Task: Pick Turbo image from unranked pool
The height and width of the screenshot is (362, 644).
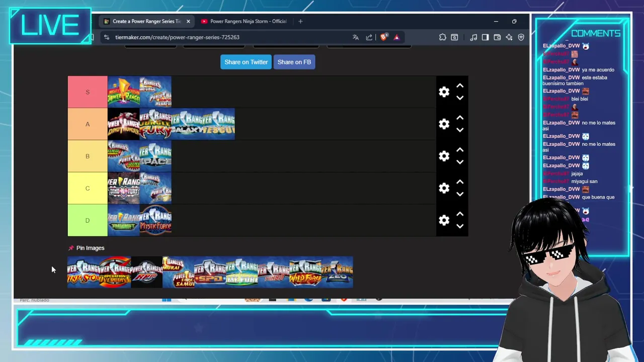Action: pyautogui.click(x=273, y=272)
